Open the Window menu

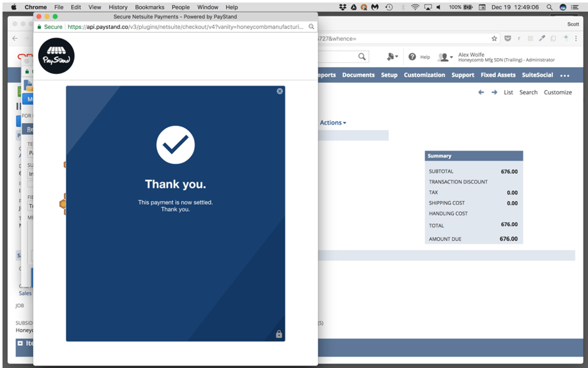coord(207,7)
